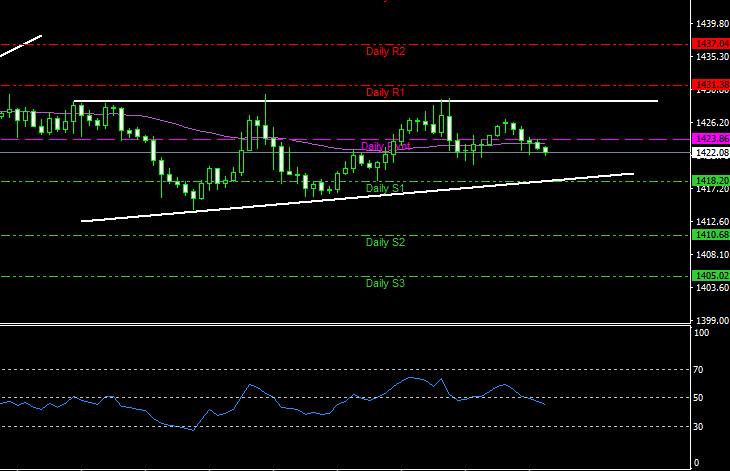The image size is (730, 471).
Task: Click the 1399.00 price scale value
Action: (712, 320)
